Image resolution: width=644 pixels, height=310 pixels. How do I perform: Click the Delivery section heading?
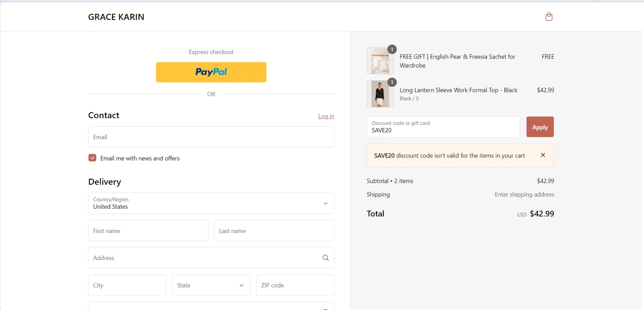[x=105, y=182]
